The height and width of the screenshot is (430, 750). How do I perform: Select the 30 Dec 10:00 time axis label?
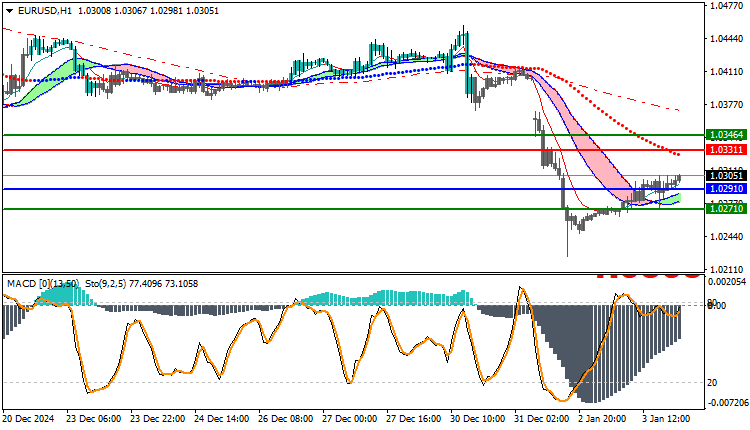478,419
